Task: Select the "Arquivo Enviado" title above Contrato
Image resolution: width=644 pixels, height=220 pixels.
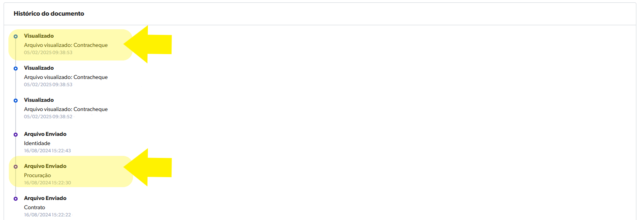Action: [x=45, y=198]
